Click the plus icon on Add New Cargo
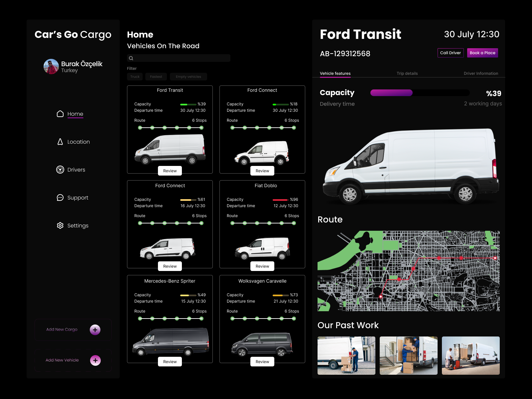The height and width of the screenshot is (399, 532). pos(95,330)
